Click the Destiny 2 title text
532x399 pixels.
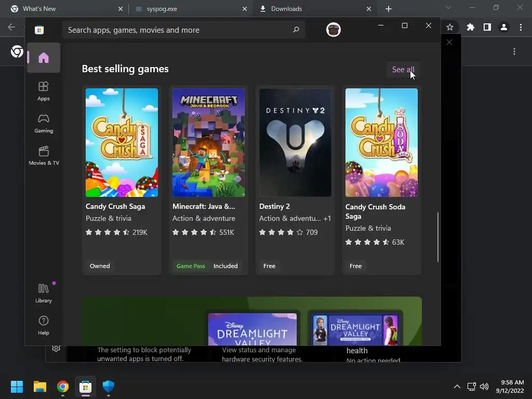(274, 206)
